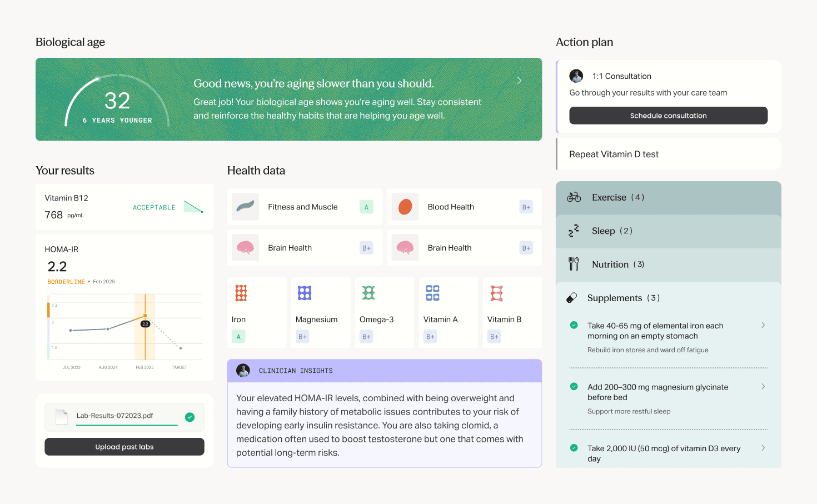The height and width of the screenshot is (504, 817).
Task: Click the Sleep zzz icon
Action: tap(574, 231)
